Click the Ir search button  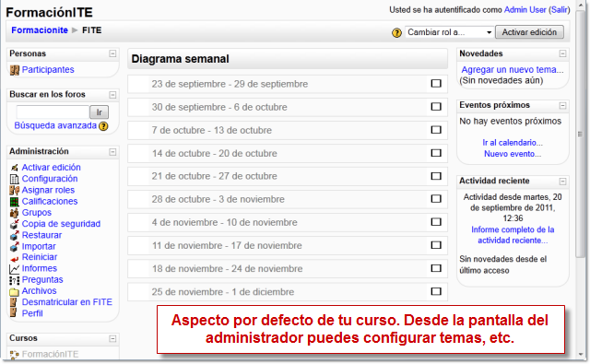(99, 112)
